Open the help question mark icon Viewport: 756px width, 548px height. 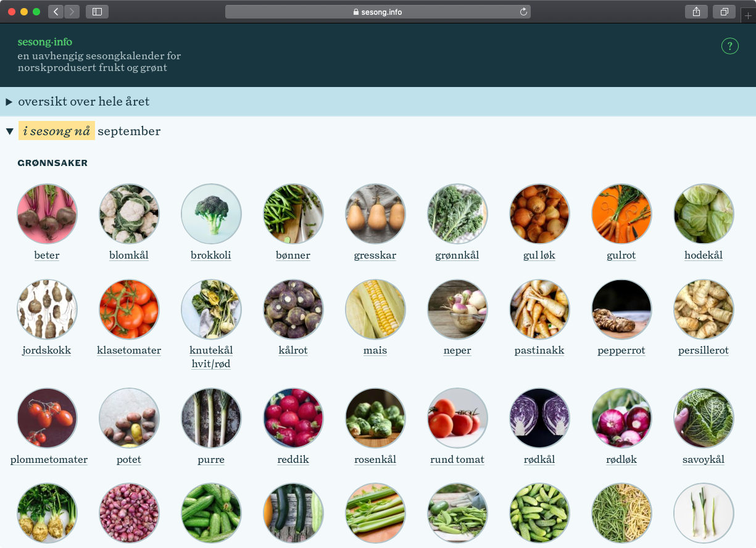[729, 46]
